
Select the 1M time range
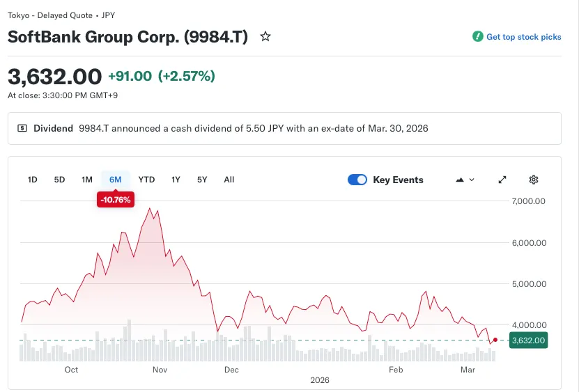(86, 180)
